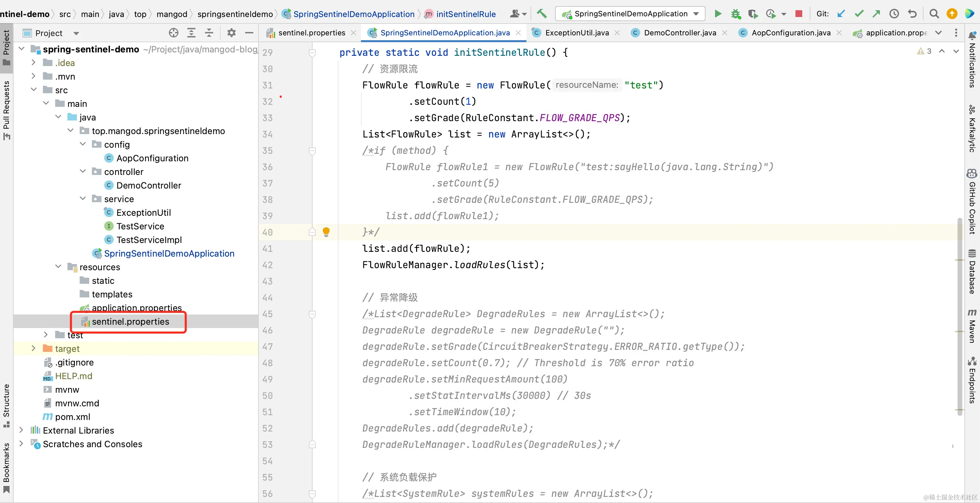Switch to ExceptionUtil.java tab

click(x=576, y=33)
